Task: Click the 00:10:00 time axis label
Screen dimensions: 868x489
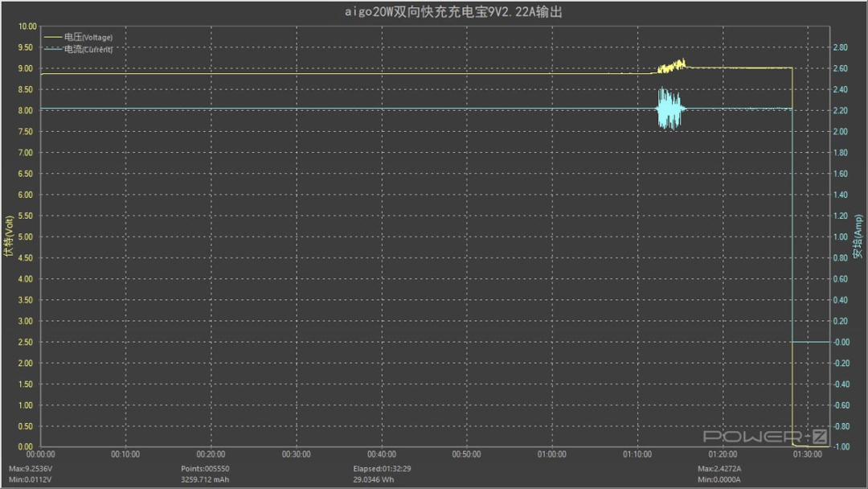Action: pos(125,454)
